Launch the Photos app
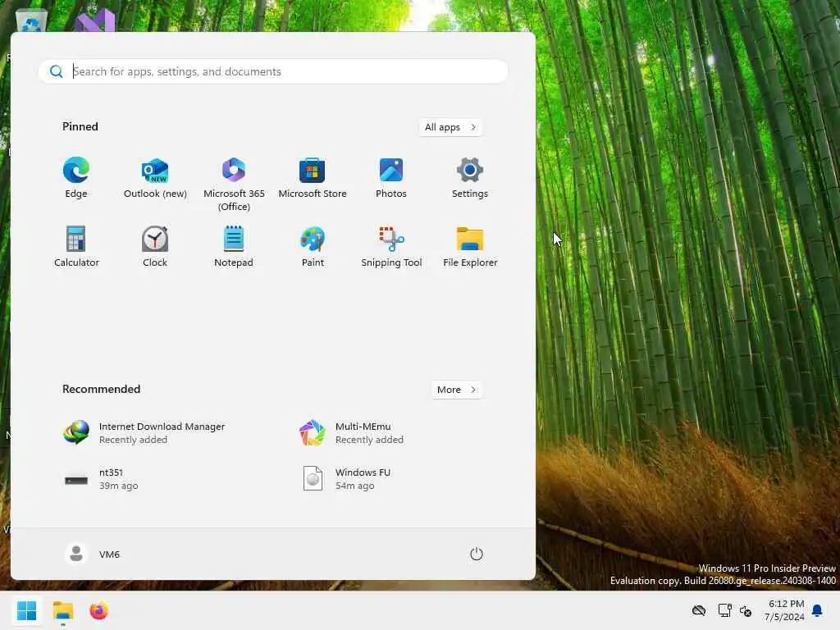The image size is (840, 630). [x=391, y=178]
